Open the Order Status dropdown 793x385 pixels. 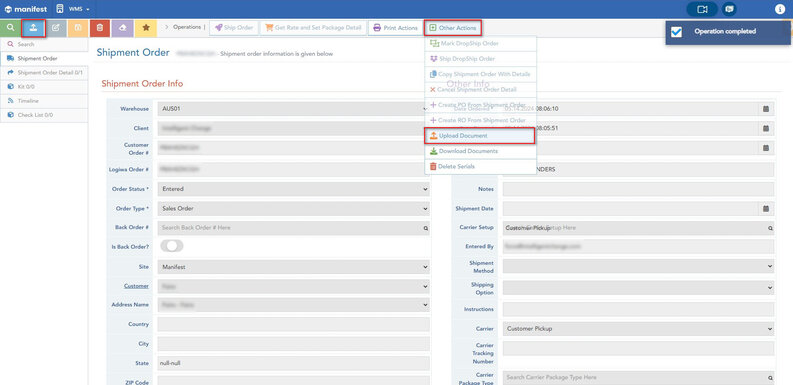tap(293, 189)
